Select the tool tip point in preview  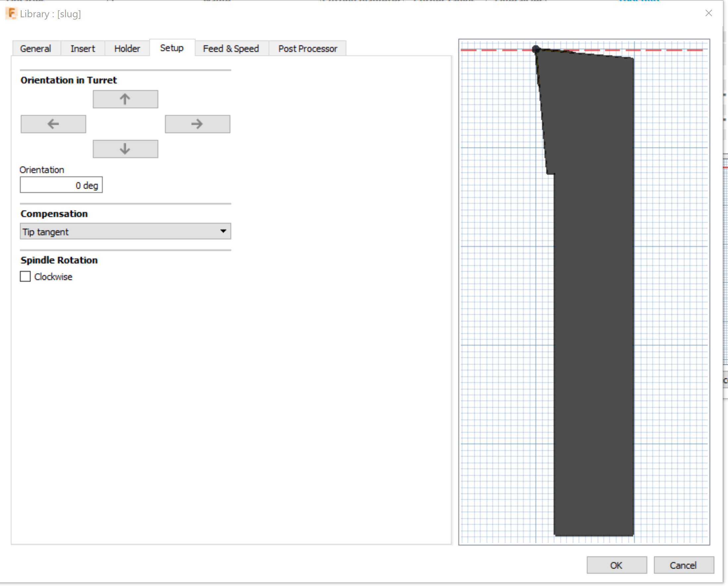pos(535,49)
